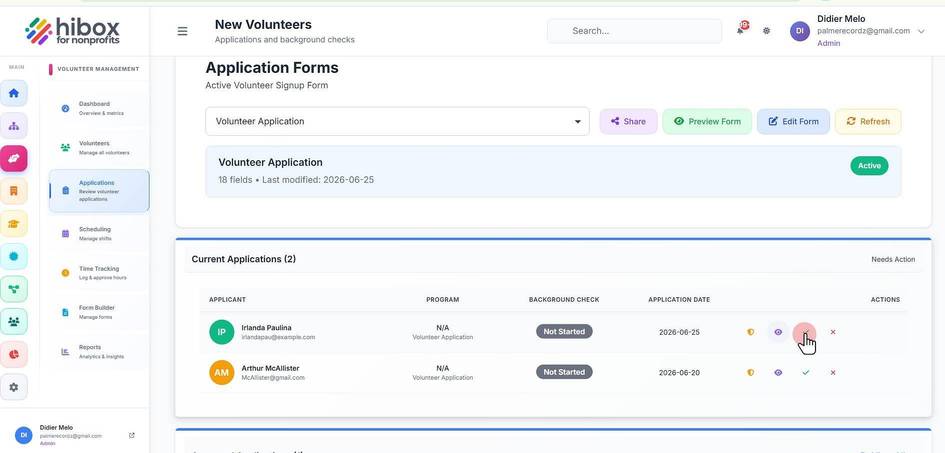Approve Irlanda Paulina's application checkmark

click(805, 333)
